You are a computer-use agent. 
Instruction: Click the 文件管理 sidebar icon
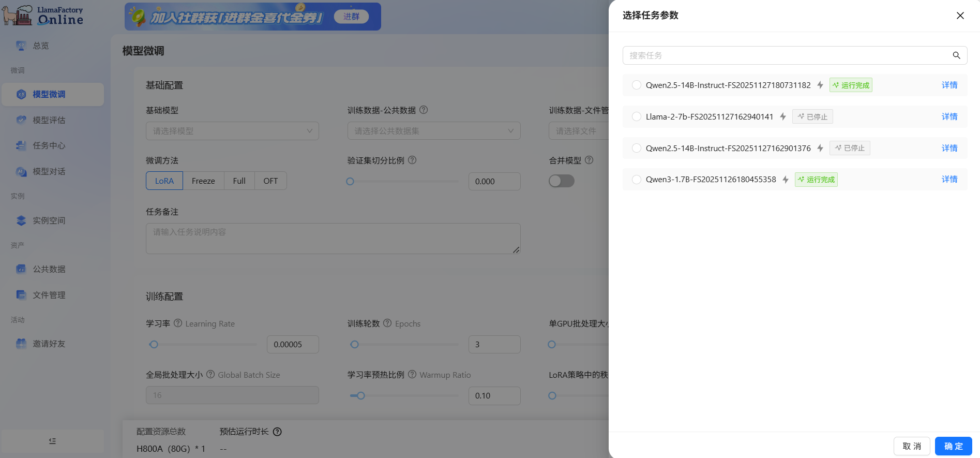point(21,295)
